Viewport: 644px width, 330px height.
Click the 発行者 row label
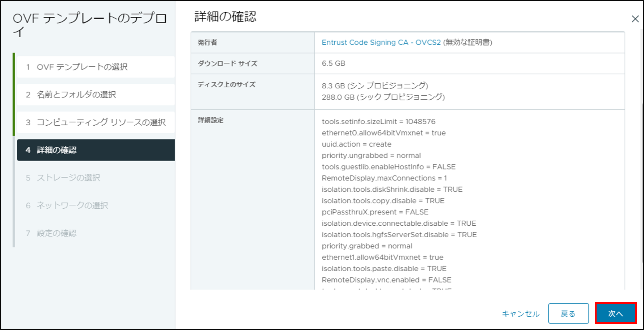207,42
